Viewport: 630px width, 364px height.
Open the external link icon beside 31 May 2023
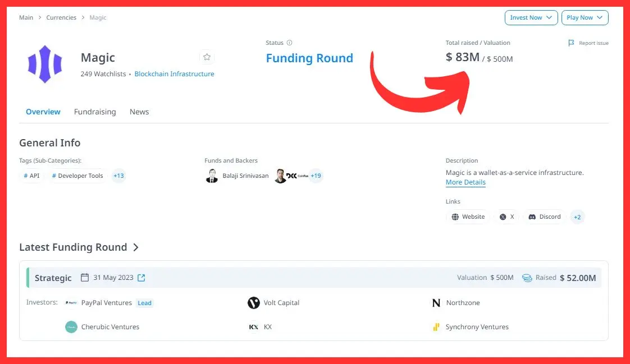point(141,278)
